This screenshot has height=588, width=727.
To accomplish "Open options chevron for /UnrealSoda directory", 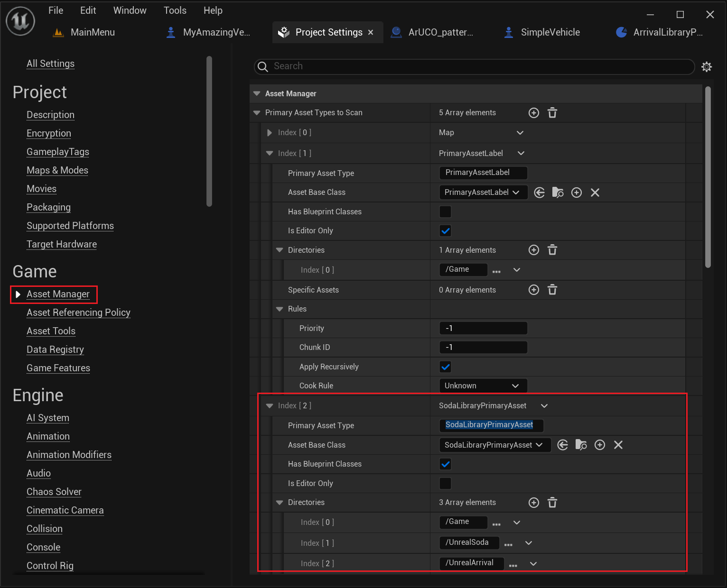I will point(529,543).
